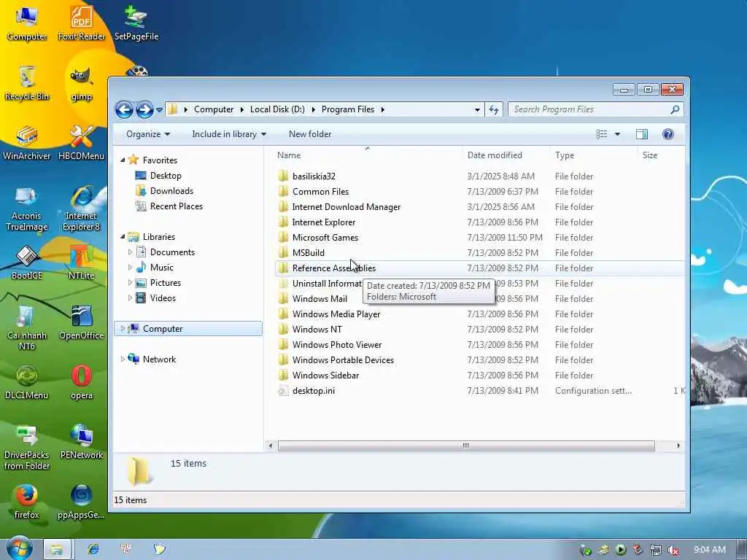The width and height of the screenshot is (747, 560).
Task: Select Computer in the navigation pane
Action: (188, 329)
